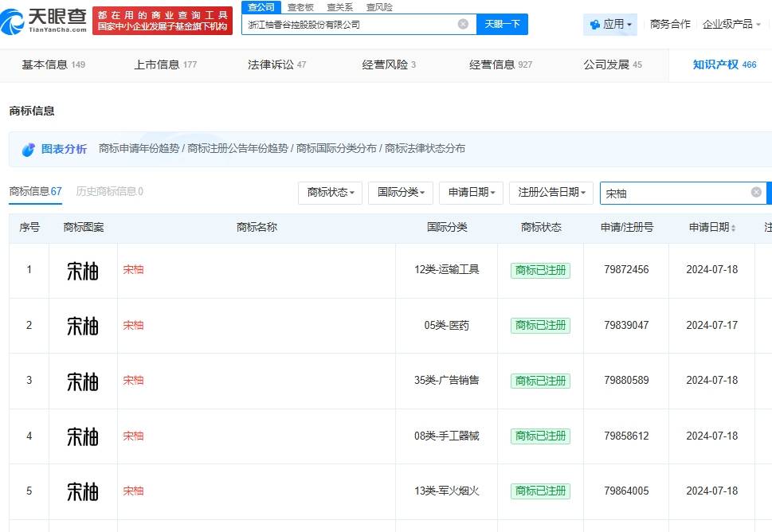Open 宋柚 trademark name link in row 2
772x532 pixels.
(134, 325)
